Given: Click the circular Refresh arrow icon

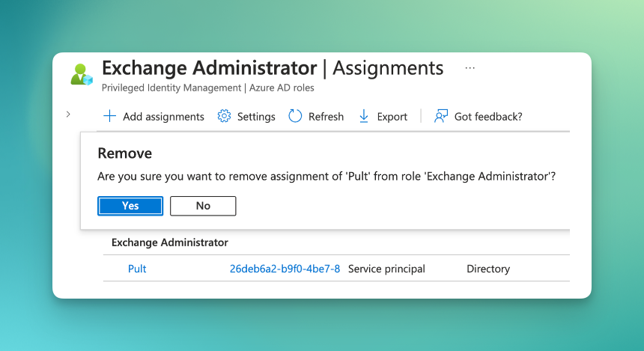Looking at the screenshot, I should (295, 116).
